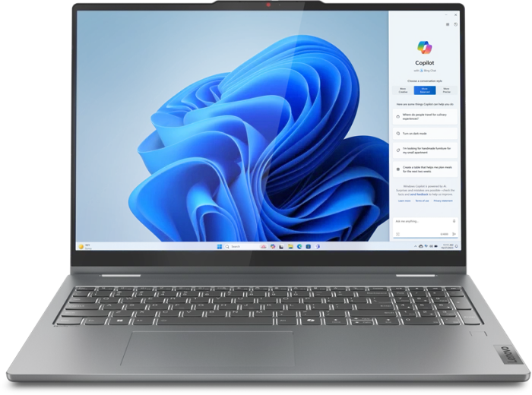Open the weather widget showing Sunny

pyautogui.click(x=85, y=246)
